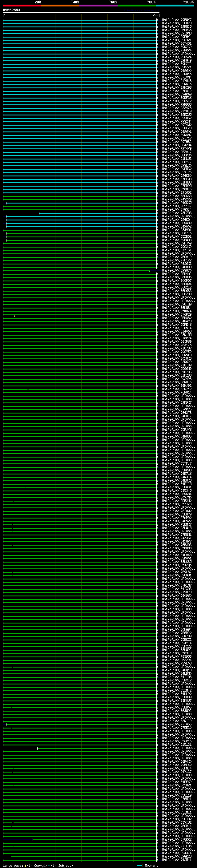Select the UniRef100_Q2M001 label
The height and width of the screenshot is (868, 197).
click(x=177, y=558)
